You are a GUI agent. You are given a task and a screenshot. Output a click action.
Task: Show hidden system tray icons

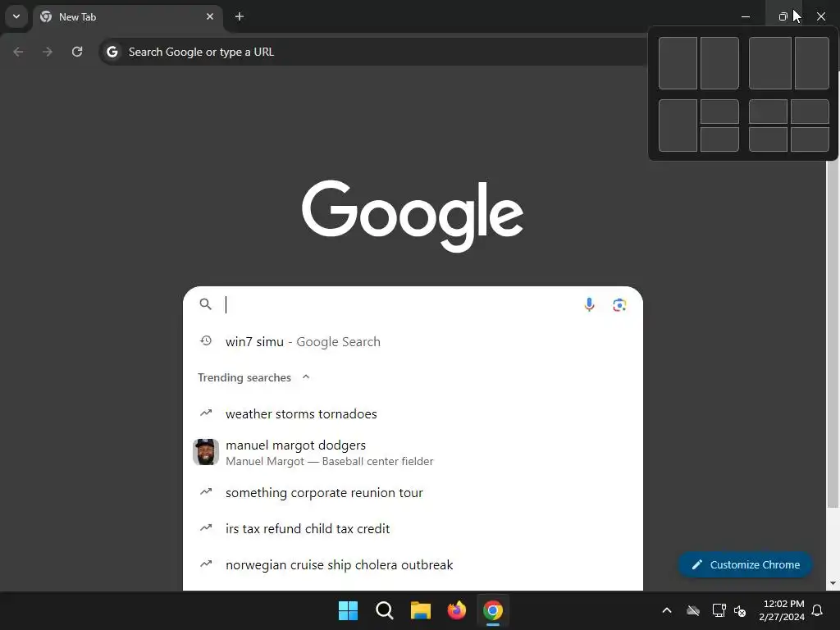(x=667, y=610)
